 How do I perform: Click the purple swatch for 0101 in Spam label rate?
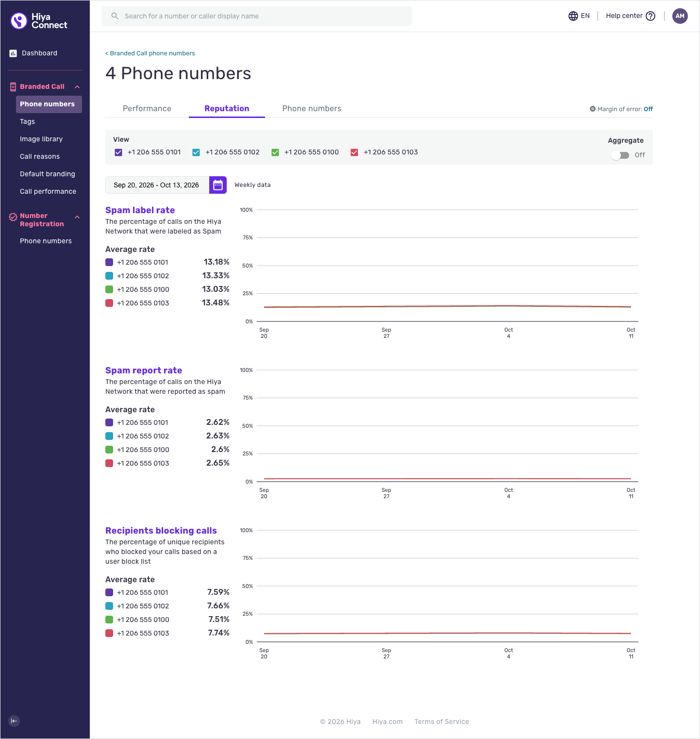coord(109,262)
